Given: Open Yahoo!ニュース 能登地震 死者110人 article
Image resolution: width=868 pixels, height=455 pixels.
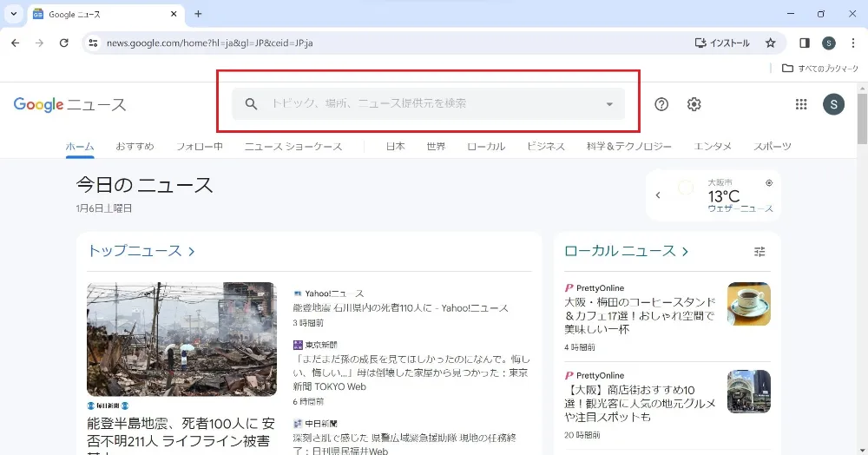Looking at the screenshot, I should (400, 307).
